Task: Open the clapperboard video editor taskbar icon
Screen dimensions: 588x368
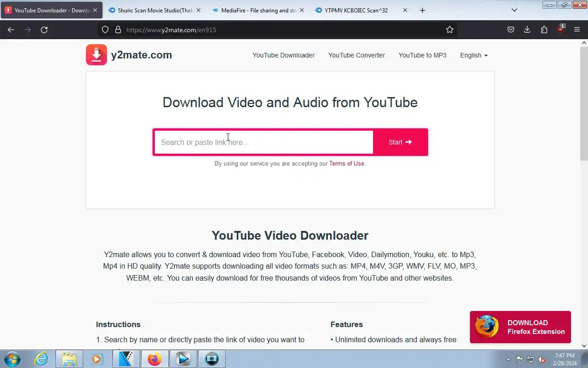Action: pos(125,359)
